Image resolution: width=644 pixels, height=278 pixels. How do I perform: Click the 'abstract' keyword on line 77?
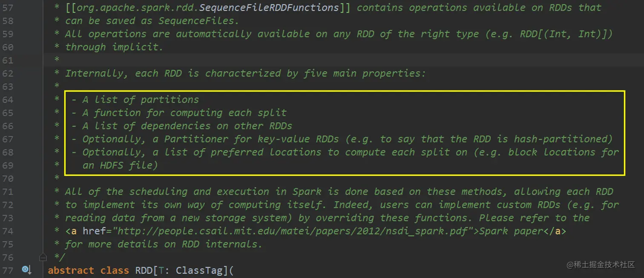click(71, 270)
